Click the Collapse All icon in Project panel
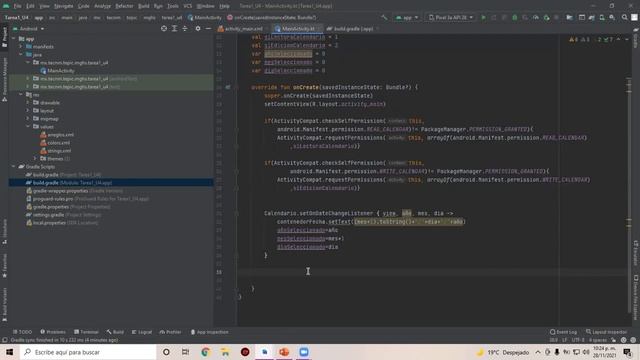Screen dimensions: 640x360 (x=185, y=29)
